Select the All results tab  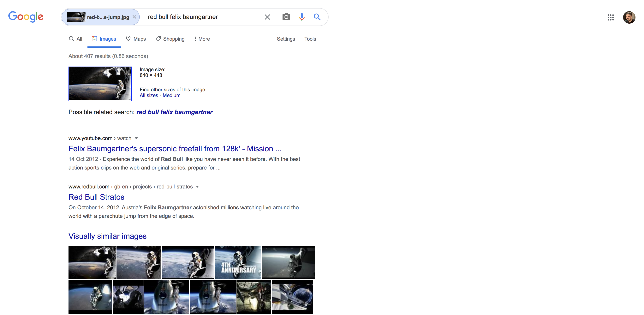click(76, 39)
